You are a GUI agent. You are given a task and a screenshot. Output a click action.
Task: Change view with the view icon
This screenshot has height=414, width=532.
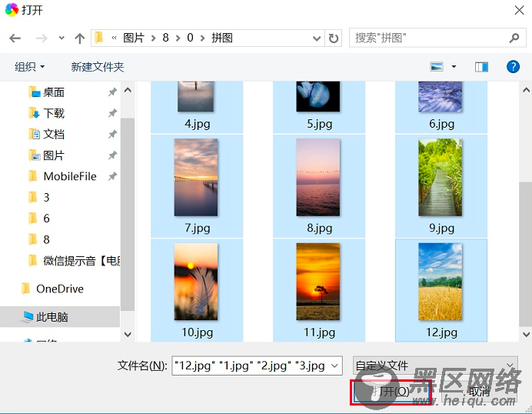[437, 67]
